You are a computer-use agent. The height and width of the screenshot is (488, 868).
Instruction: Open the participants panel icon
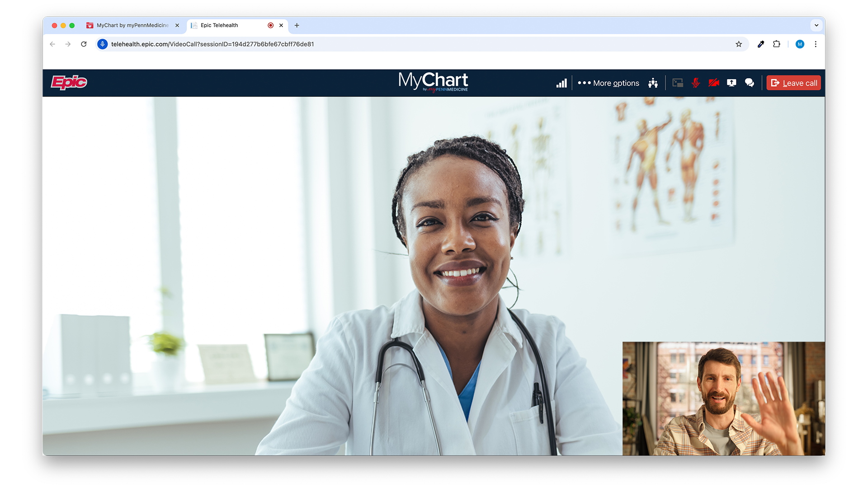tap(653, 83)
